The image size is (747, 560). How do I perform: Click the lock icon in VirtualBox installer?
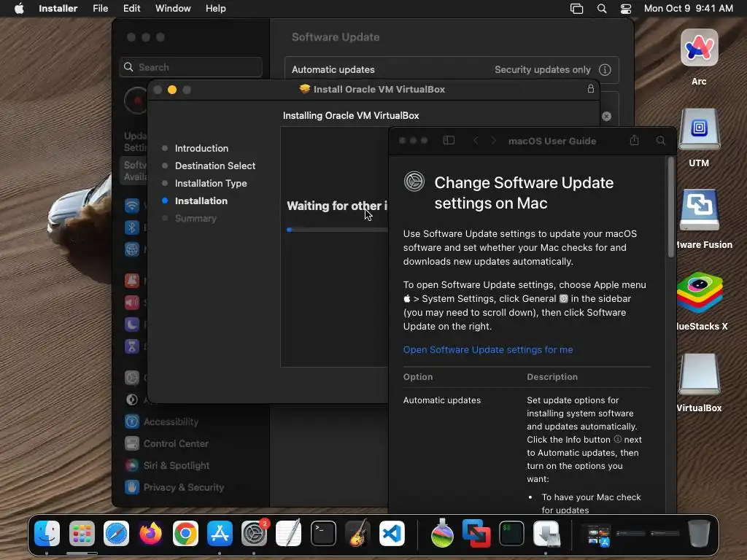591,88
